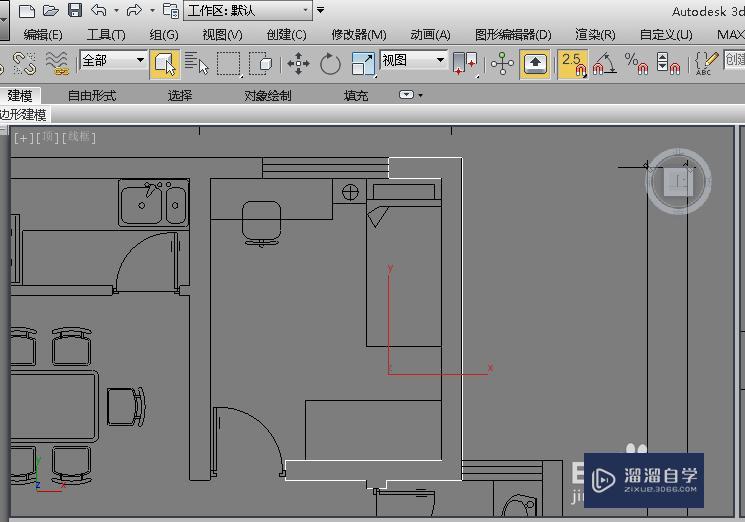Open the 修改器(M) menu
Screen dimensions: 745x522
[x=359, y=35]
